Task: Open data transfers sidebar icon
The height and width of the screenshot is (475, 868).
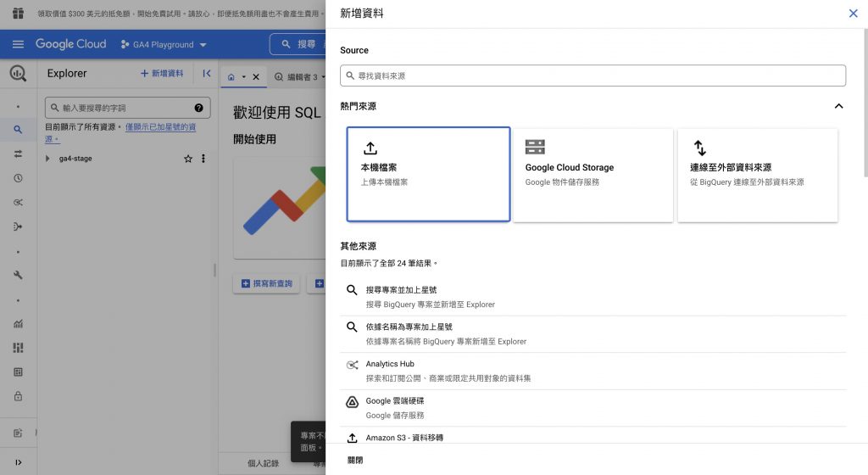Action: (x=18, y=154)
